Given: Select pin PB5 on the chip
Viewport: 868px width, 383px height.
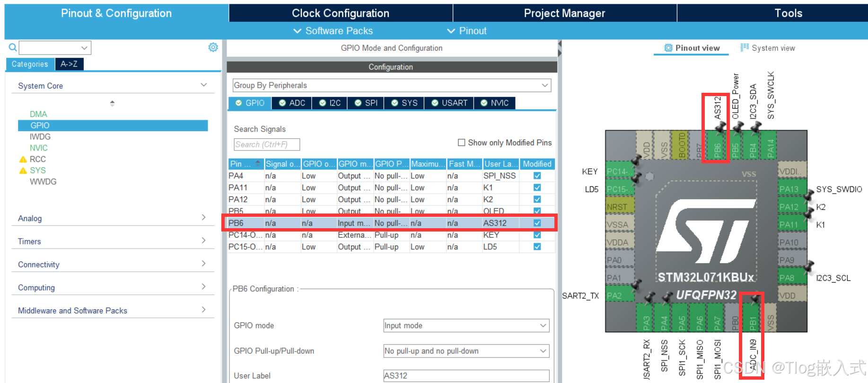Looking at the screenshot, I should [735, 146].
